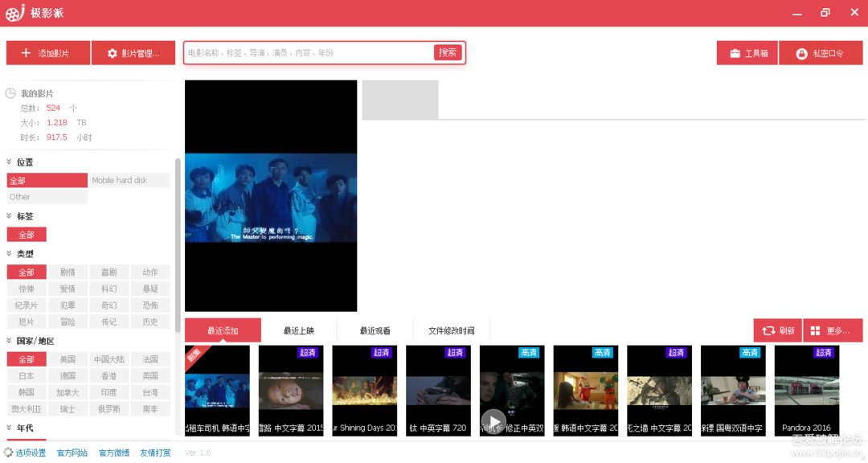Image resolution: width=868 pixels, height=463 pixels.
Task: Filter by 恐怖 genre
Action: click(x=150, y=305)
